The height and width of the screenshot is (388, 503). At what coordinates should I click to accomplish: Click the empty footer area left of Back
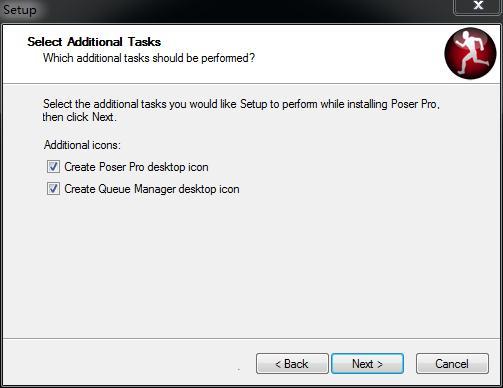[x=128, y=364]
